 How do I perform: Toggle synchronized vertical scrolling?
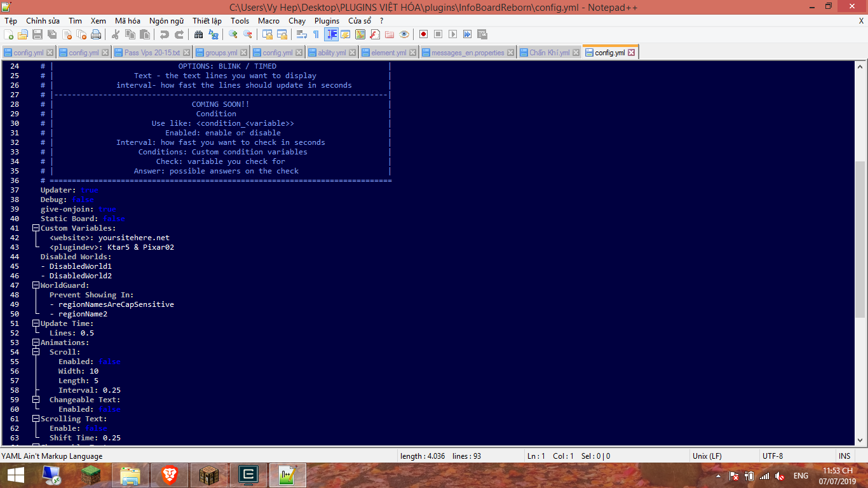coord(268,34)
